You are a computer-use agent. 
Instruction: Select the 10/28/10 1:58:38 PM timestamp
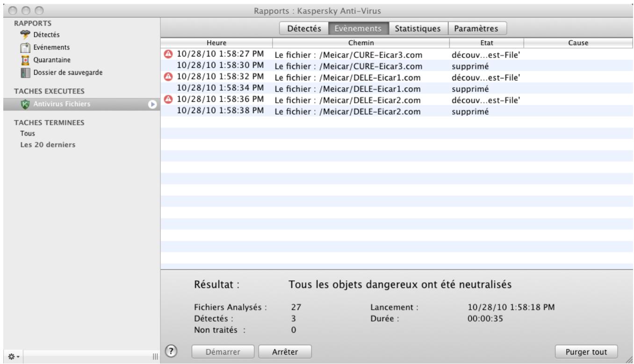pos(220,110)
